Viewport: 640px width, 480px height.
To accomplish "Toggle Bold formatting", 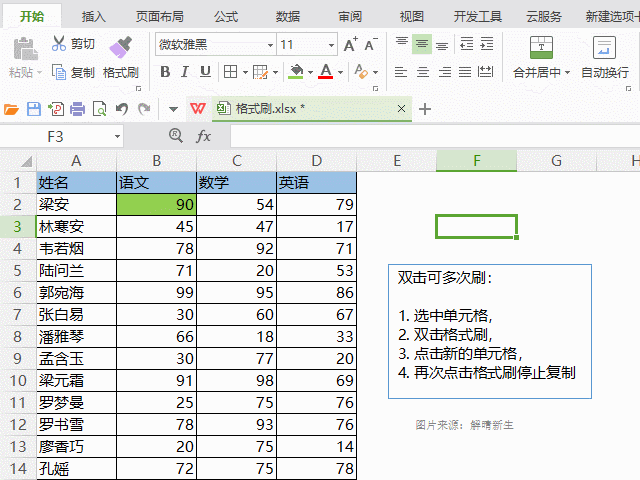I will (x=165, y=72).
